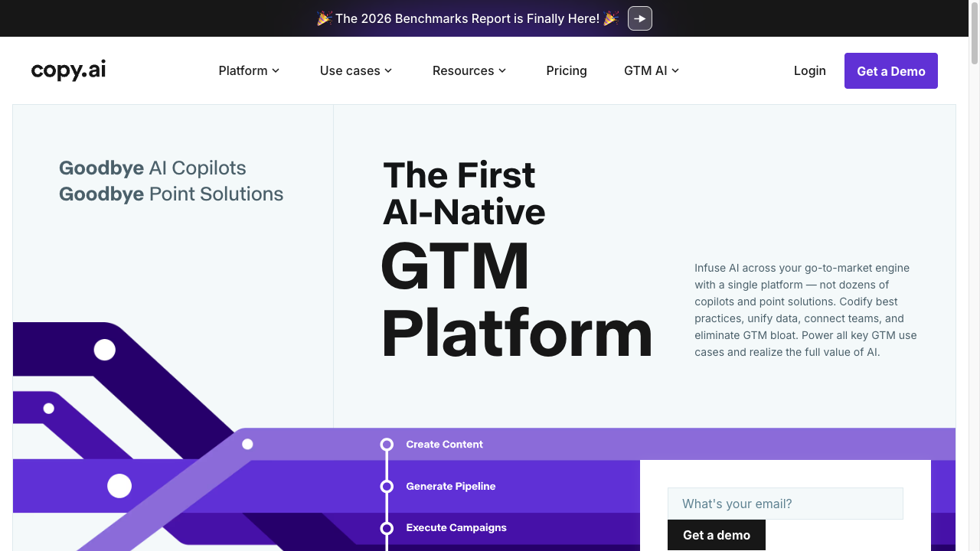Expand the Platform menu chevron
The image size is (980, 551).
276,70
